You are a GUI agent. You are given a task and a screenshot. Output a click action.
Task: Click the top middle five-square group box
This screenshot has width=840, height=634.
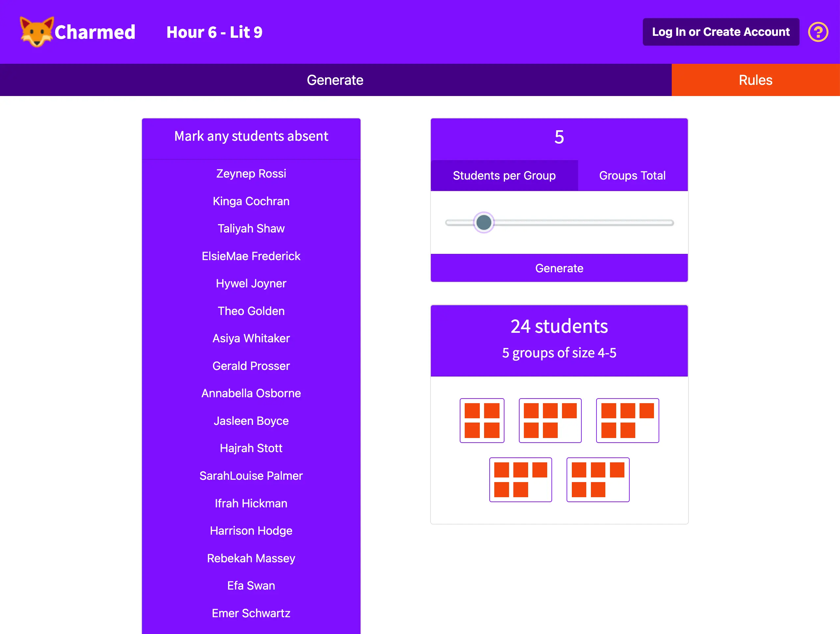click(x=549, y=420)
